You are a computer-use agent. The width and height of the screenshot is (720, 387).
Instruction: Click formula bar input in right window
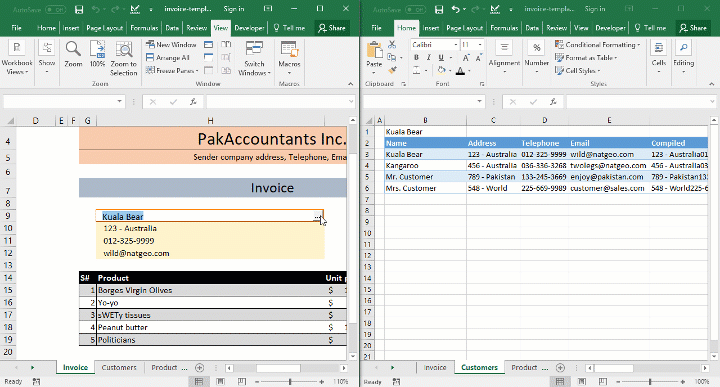(637, 101)
